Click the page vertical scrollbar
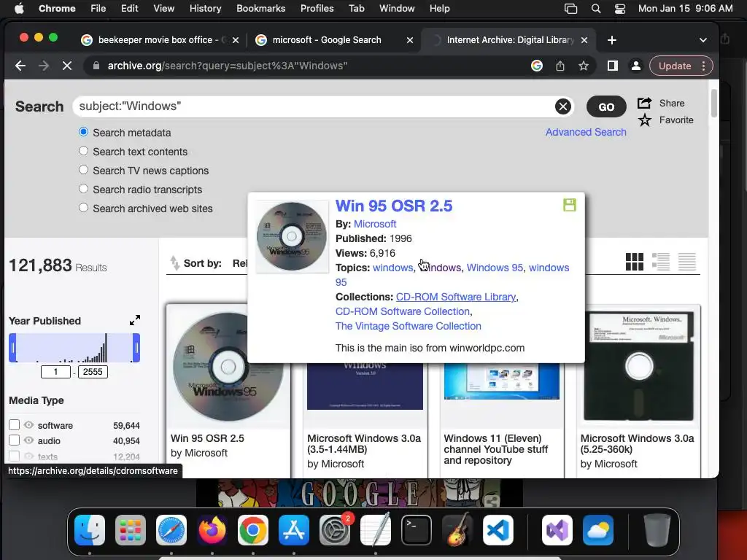This screenshot has height=560, width=747. (713, 103)
